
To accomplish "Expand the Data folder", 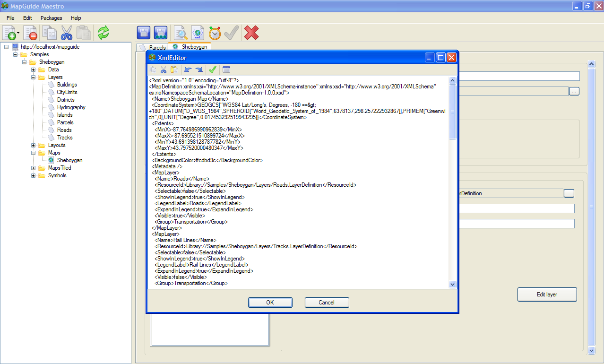I will tap(34, 69).
